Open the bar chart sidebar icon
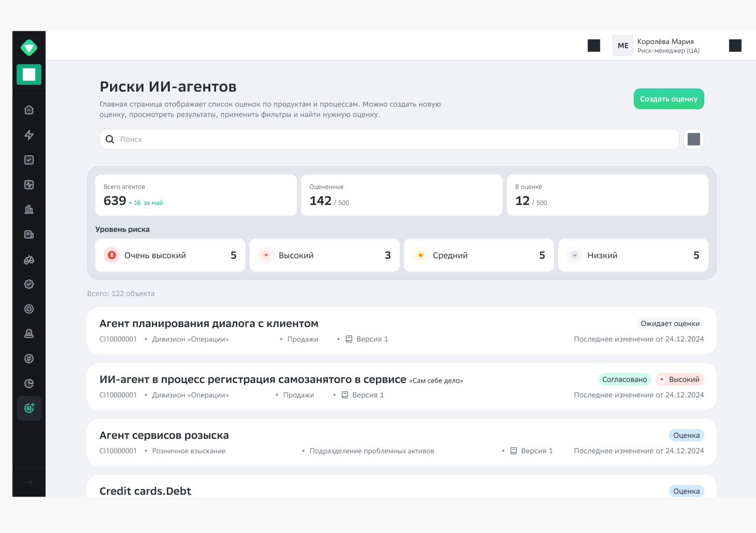This screenshot has height=533, width=756. 29,210
